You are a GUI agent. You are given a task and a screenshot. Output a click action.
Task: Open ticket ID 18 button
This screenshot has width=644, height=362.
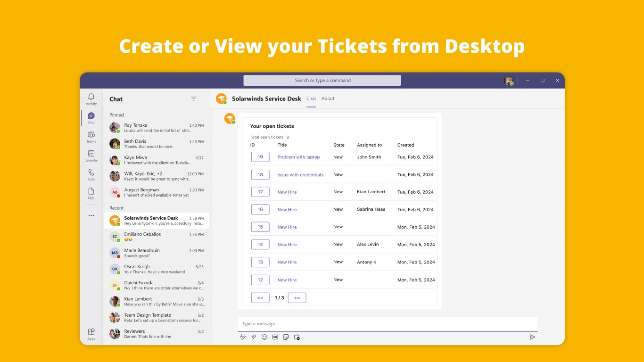(260, 174)
